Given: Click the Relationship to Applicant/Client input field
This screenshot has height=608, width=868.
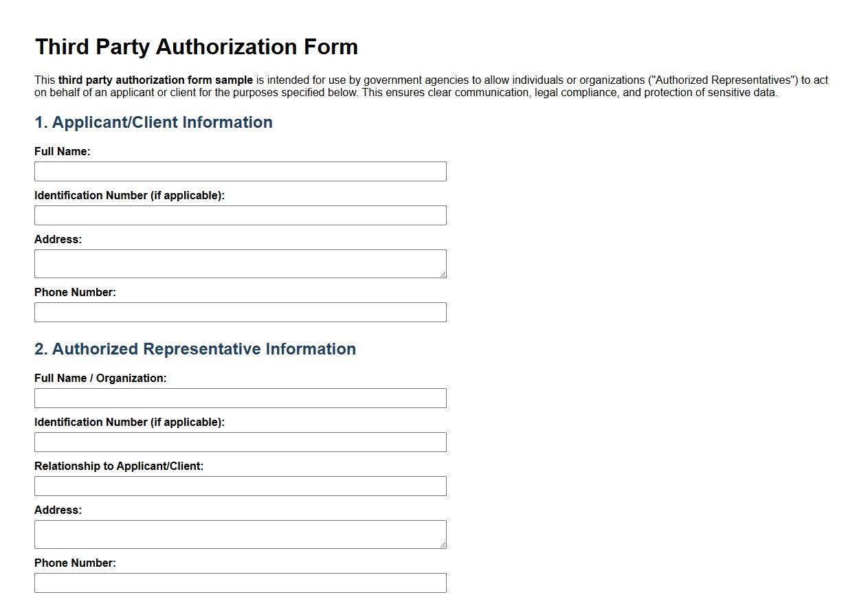Looking at the screenshot, I should 240,486.
